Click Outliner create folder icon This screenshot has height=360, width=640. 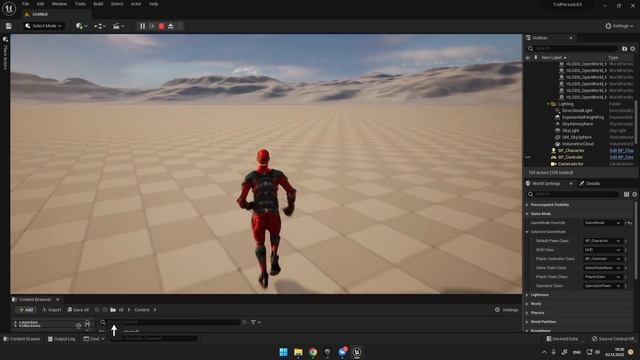coord(624,49)
